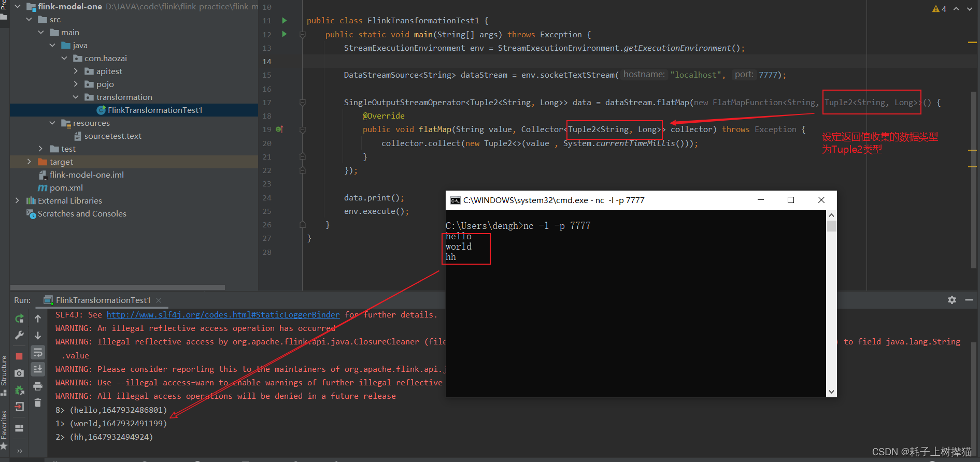Collapse the flink-model-one project node
This screenshot has width=980, height=462.
(x=18, y=7)
